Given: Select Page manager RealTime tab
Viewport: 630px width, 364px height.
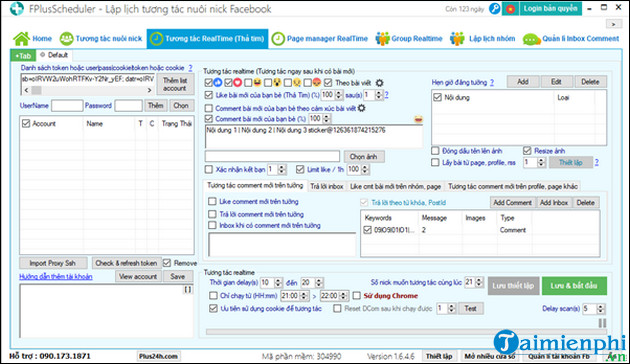Looking at the screenshot, I should coord(319,39).
